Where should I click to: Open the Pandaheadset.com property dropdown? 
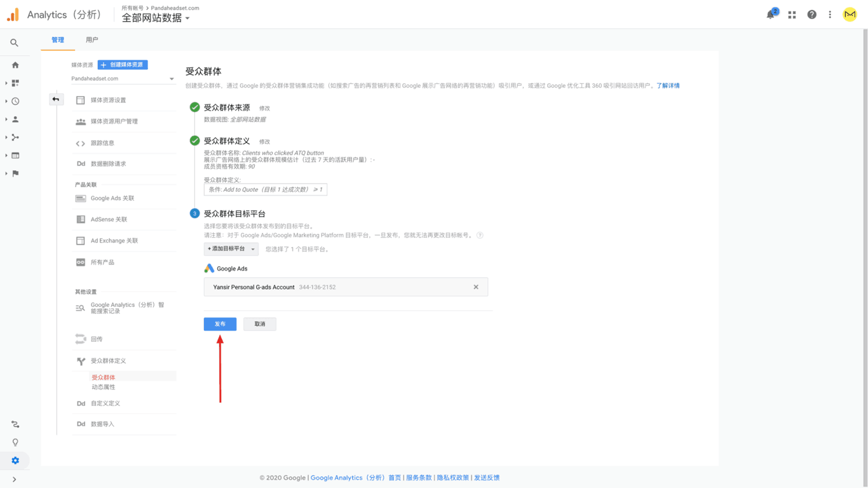(123, 79)
